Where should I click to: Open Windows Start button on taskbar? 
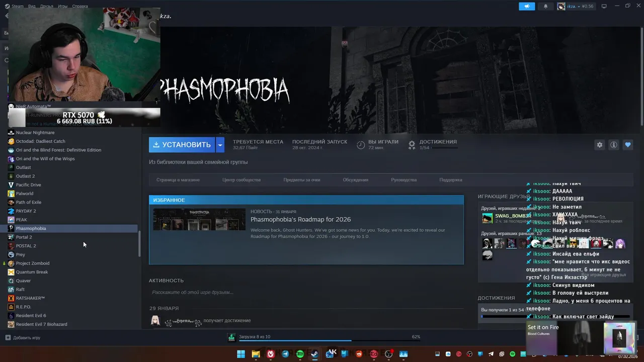(240, 354)
